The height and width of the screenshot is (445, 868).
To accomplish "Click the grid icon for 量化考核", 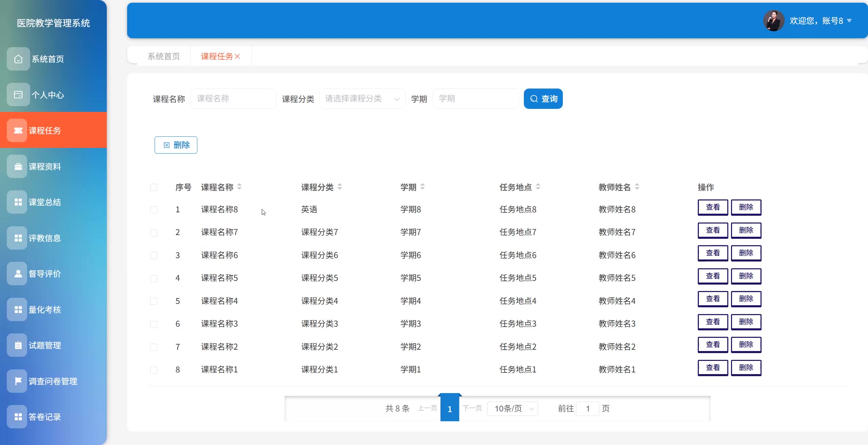I will click(18, 309).
